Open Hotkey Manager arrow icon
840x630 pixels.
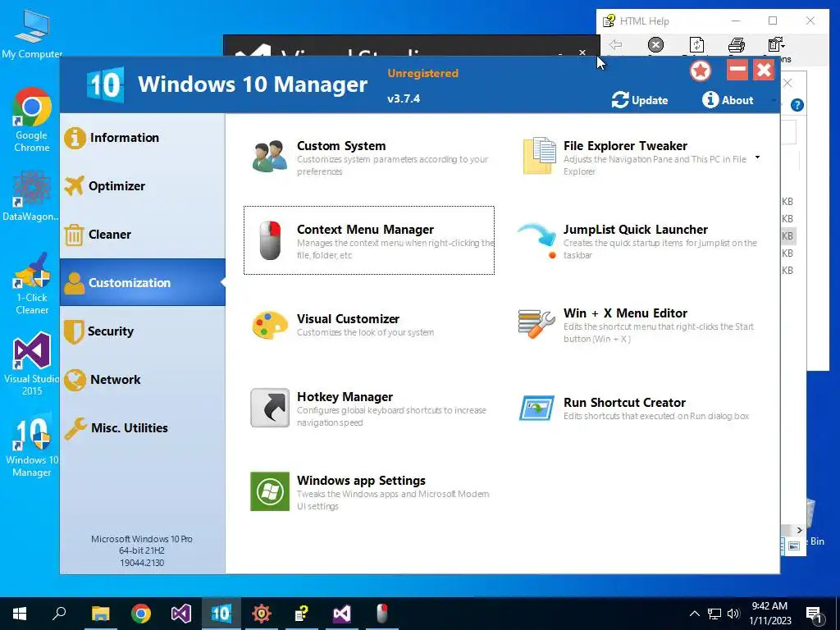pos(270,408)
